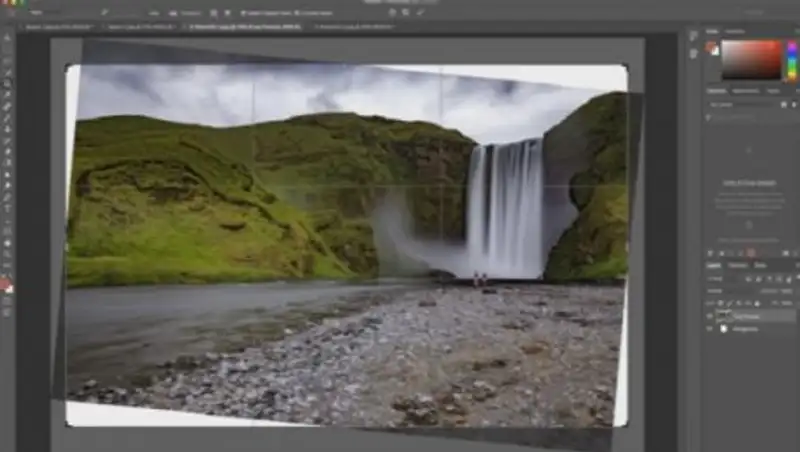The height and width of the screenshot is (452, 800).
Task: Select the Lasso tool
Action: 7,61
